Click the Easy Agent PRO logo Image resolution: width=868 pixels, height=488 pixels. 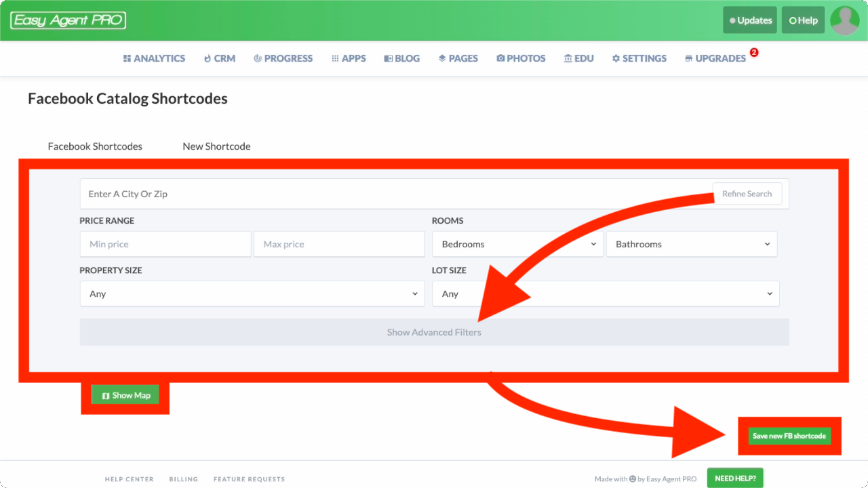coord(68,20)
